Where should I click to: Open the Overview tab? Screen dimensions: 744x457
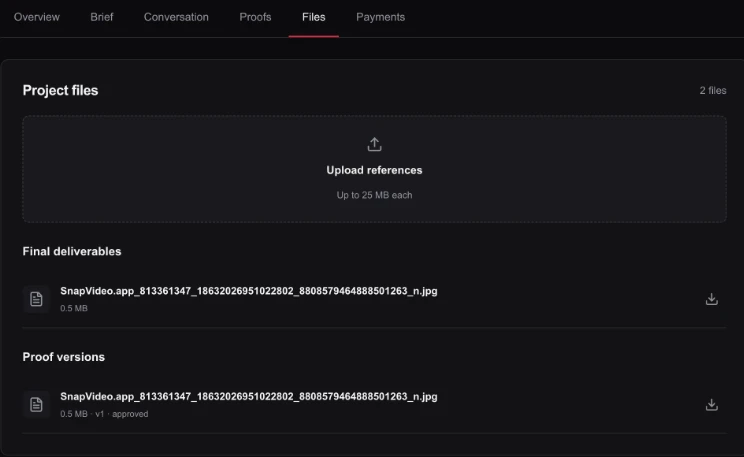[x=37, y=17]
